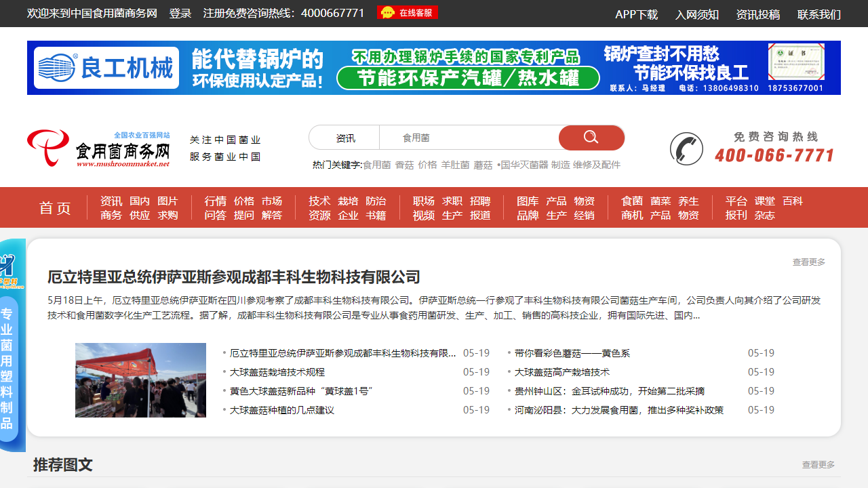The height and width of the screenshot is (488, 868).
Task: Select 书籍 in the navigation bar
Action: pyautogui.click(x=376, y=216)
